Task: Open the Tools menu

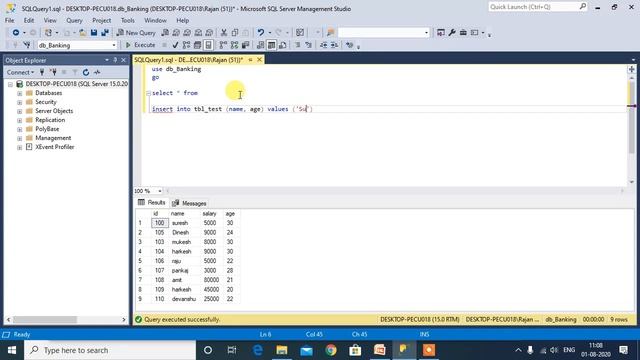Action: point(128,20)
